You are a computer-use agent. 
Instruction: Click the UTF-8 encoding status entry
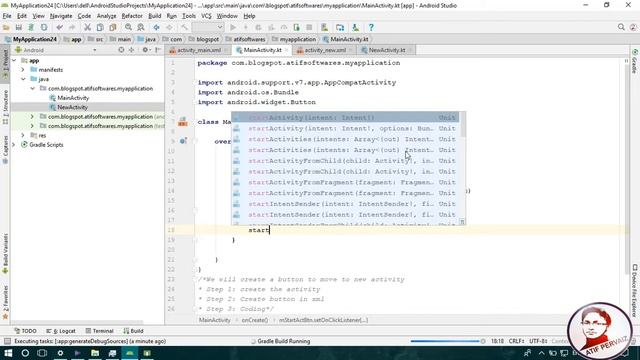[538, 341]
